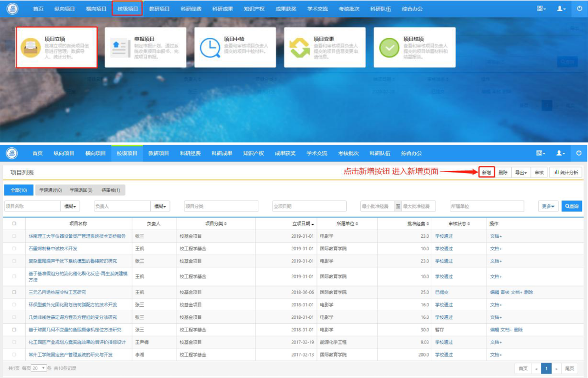Click the 新增 button
Image resolution: width=588 pixels, height=378 pixels.
[x=487, y=173]
